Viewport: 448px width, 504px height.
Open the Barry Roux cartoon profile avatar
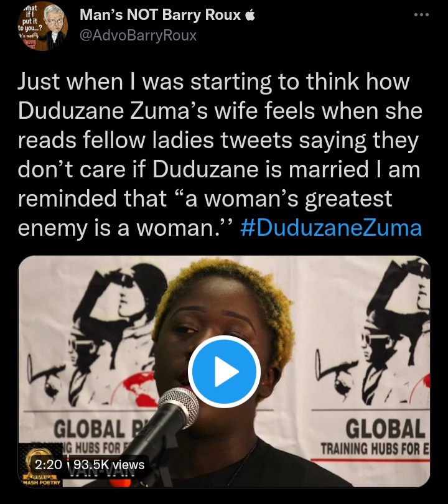42,26
